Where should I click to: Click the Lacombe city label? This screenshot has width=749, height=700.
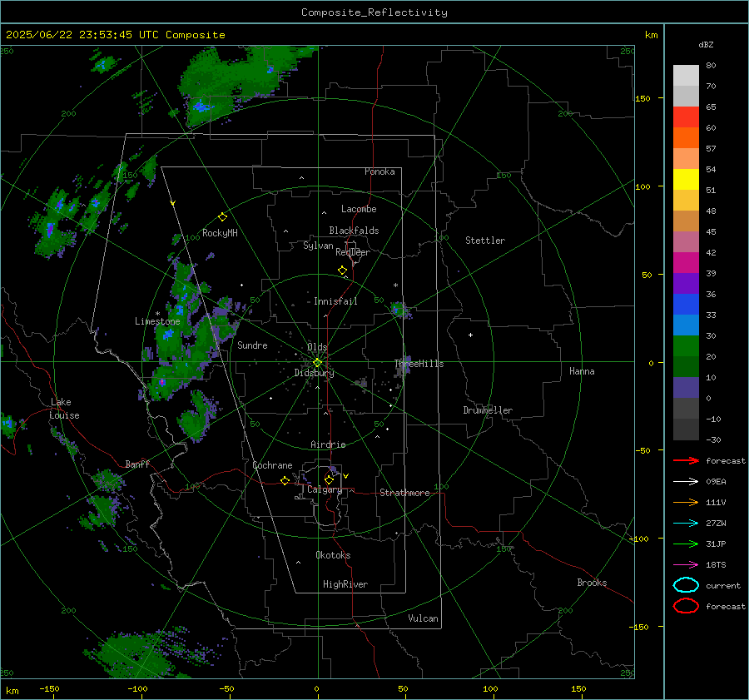[359, 209]
